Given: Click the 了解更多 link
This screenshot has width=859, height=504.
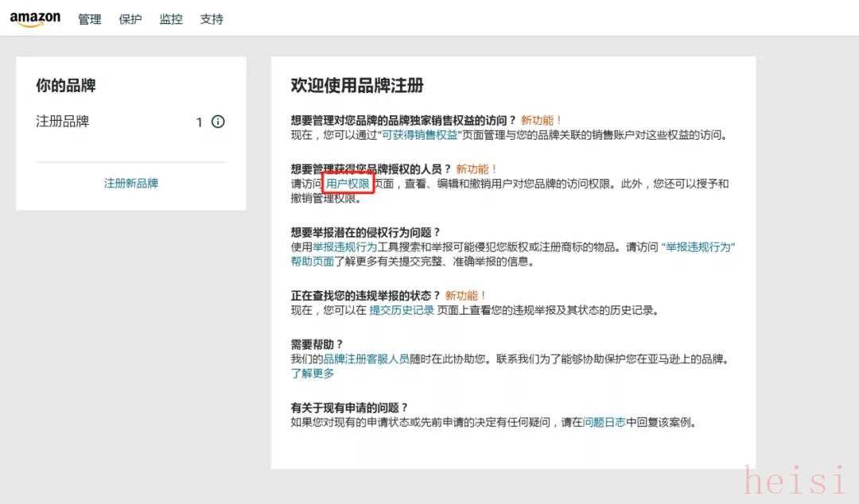Looking at the screenshot, I should [x=313, y=374].
